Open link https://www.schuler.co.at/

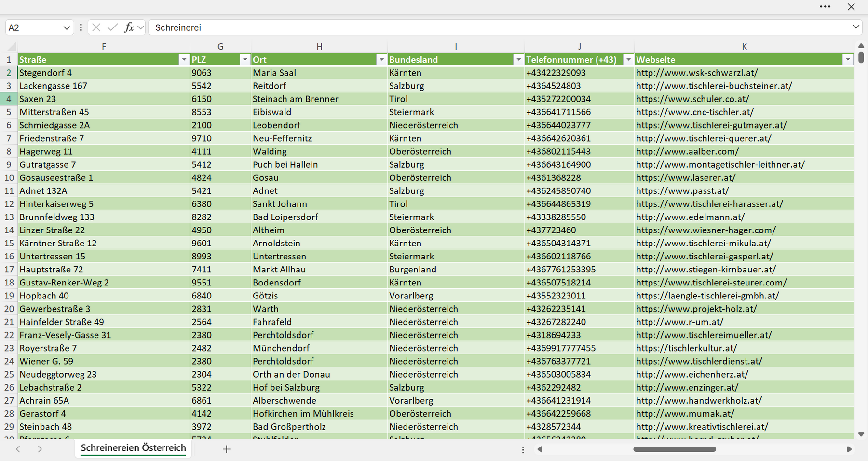692,99
